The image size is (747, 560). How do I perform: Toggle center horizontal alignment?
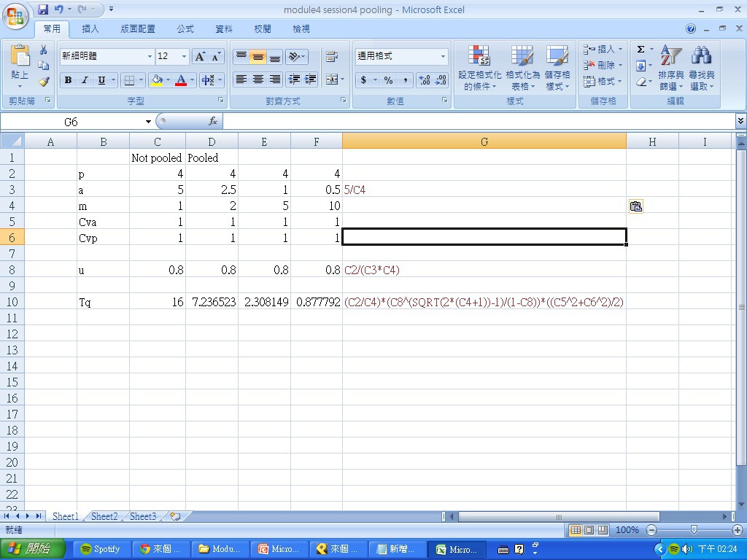pos(258,79)
